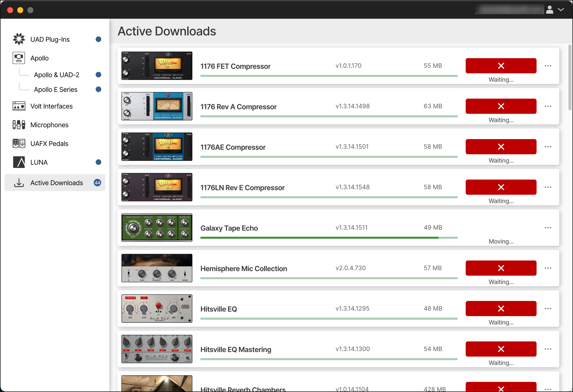The height and width of the screenshot is (392, 573).
Task: Click update dot next to Apollo & UAD-2
Action: pos(98,75)
